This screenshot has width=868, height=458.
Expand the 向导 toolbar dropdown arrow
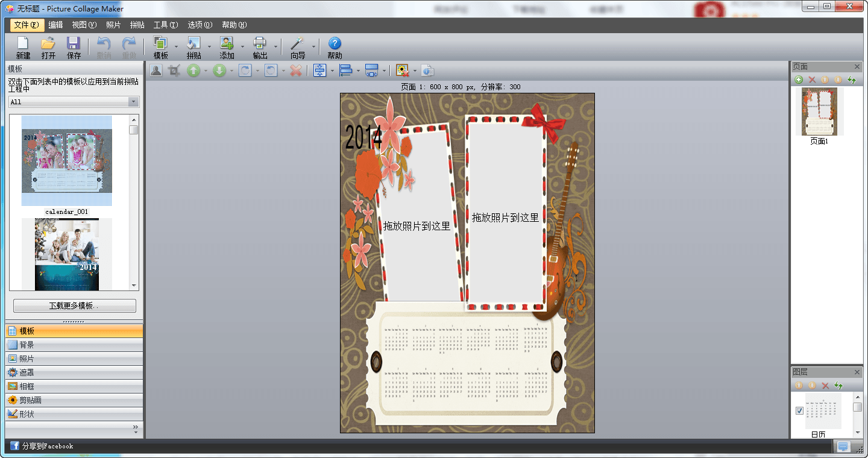[x=313, y=47]
